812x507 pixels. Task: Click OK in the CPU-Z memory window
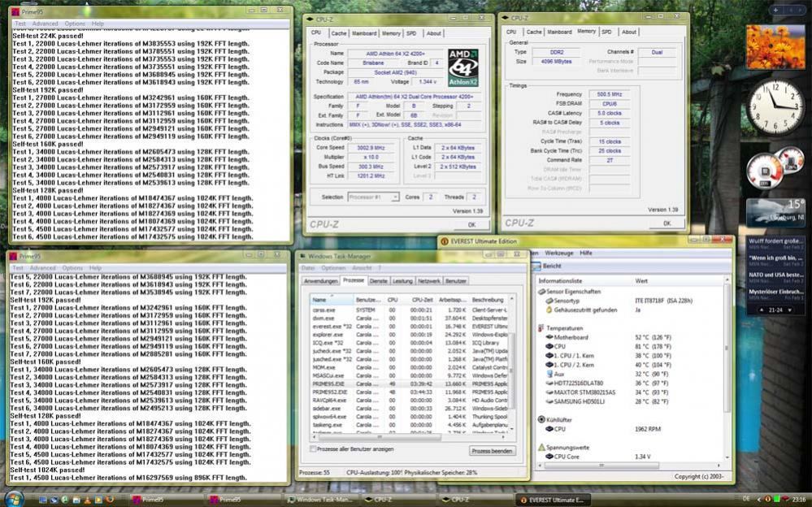(x=667, y=223)
